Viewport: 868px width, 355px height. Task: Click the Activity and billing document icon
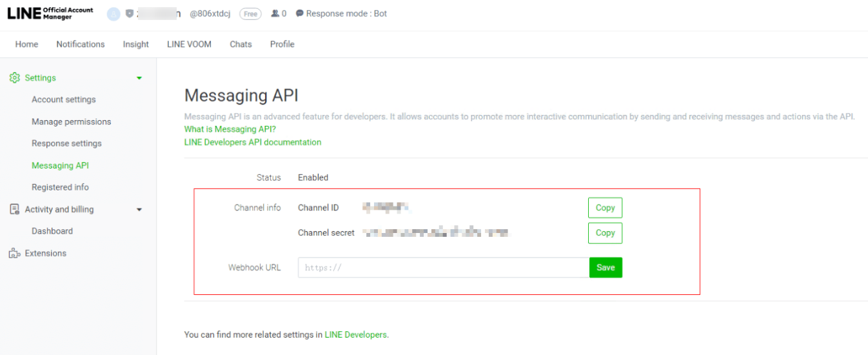(x=14, y=209)
